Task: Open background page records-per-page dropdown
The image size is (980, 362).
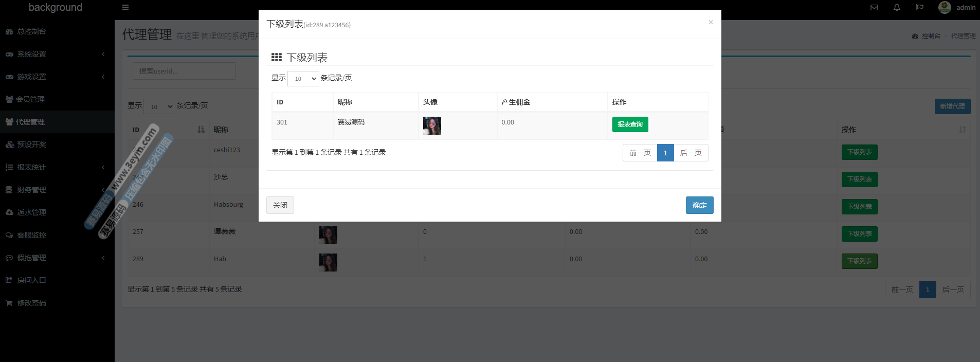Action: point(159,106)
